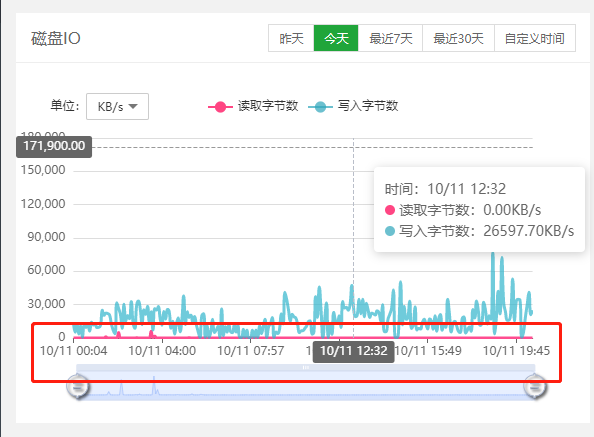The width and height of the screenshot is (594, 437).
Task: Click the 60,000 y-axis label
Action: pos(46,270)
